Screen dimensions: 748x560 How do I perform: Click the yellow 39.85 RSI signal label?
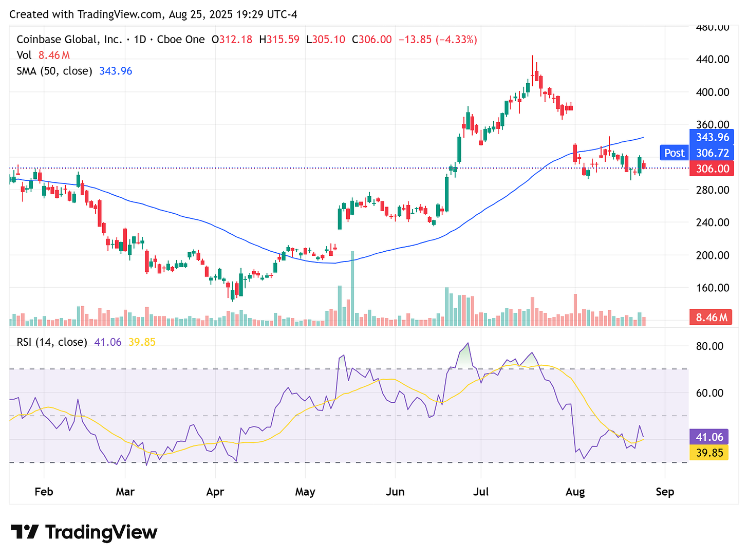coord(709,453)
